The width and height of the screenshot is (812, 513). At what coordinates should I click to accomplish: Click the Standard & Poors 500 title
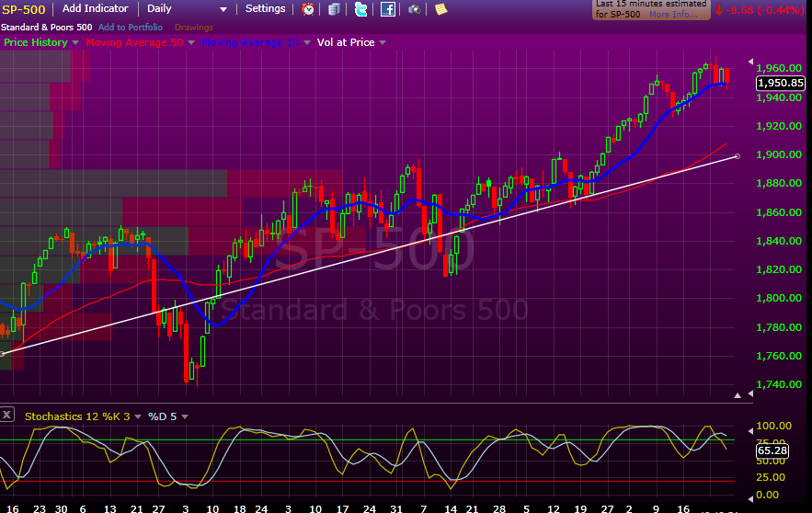point(47,28)
